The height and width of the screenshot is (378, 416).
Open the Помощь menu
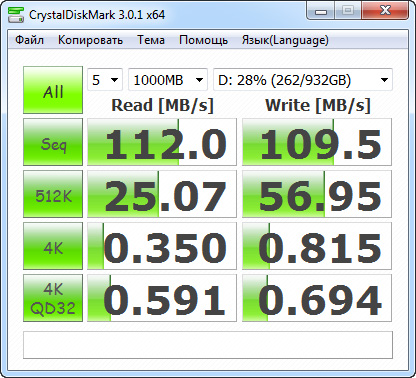coord(203,40)
